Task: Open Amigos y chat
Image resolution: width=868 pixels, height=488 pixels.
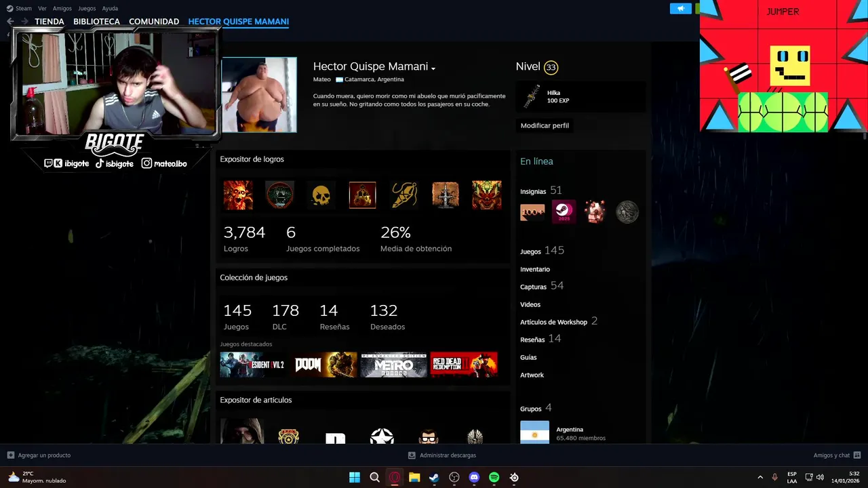Action: click(x=837, y=455)
